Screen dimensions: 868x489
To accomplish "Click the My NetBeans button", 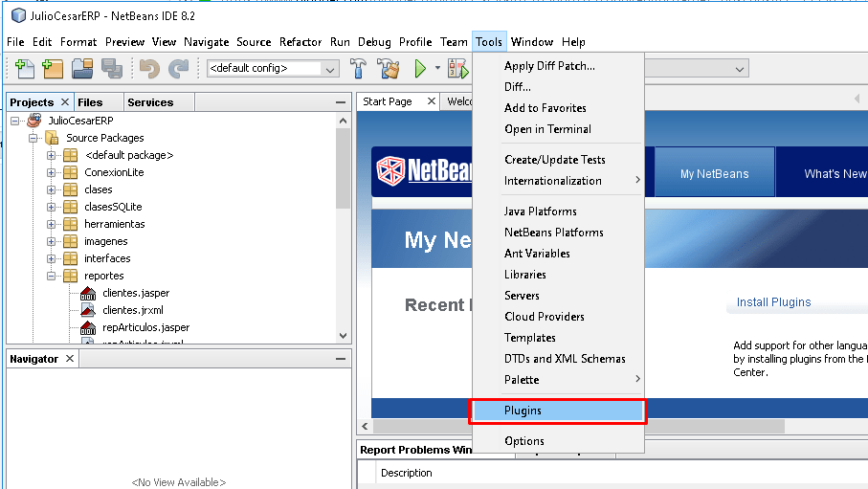I will (x=714, y=174).
